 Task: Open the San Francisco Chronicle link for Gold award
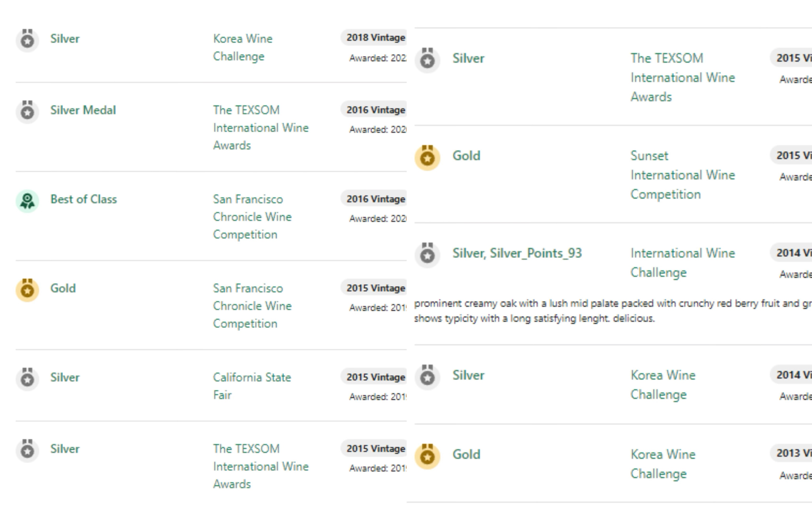pos(252,306)
